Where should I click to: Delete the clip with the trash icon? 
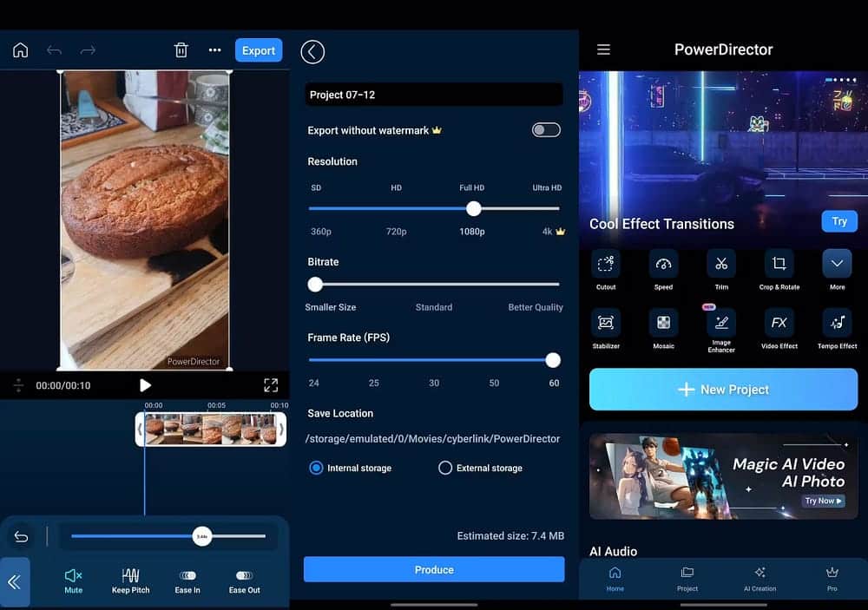point(181,50)
